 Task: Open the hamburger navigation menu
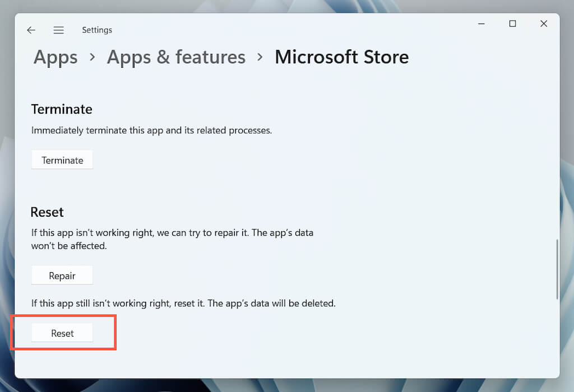pos(58,30)
